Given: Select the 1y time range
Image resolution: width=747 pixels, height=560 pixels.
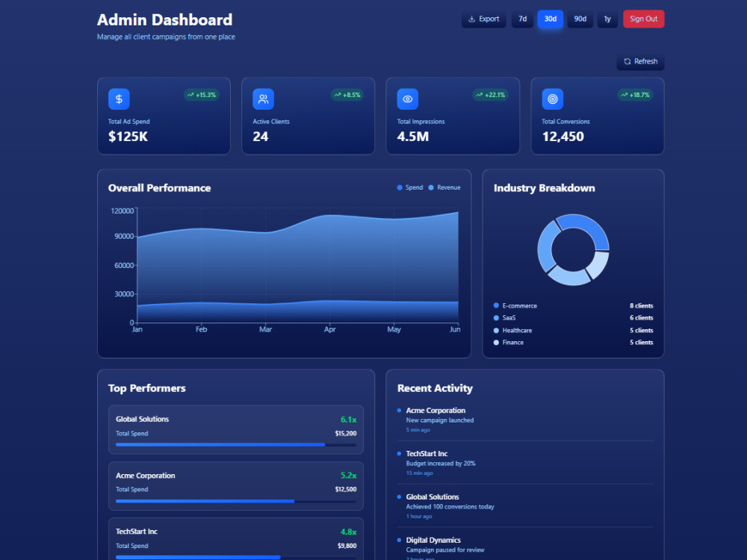Looking at the screenshot, I should tap(607, 19).
